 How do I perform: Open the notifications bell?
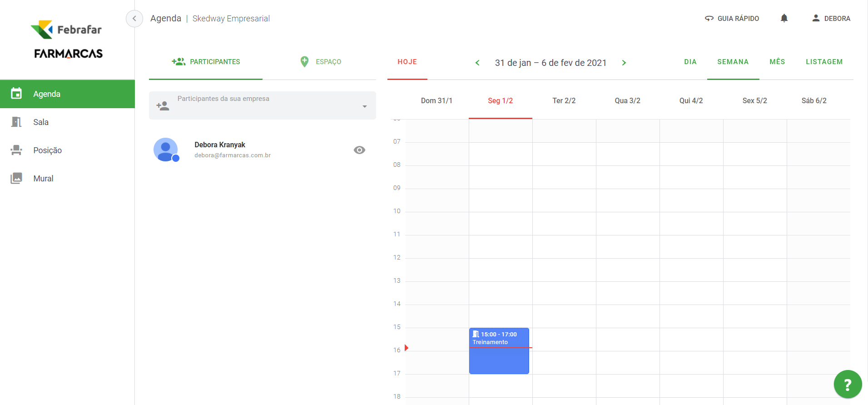coord(784,18)
